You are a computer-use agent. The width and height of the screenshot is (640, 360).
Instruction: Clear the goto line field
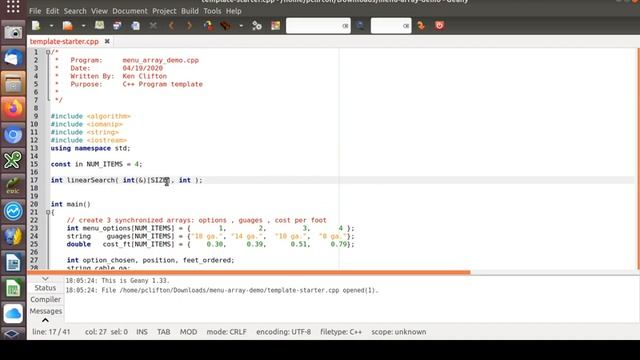click(406, 26)
